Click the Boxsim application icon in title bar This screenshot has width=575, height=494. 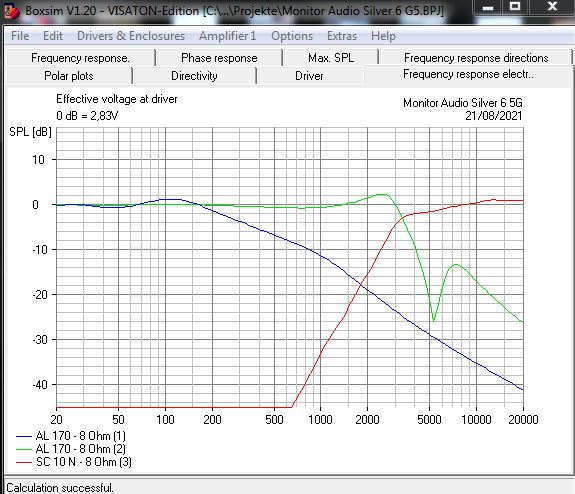click(11, 11)
